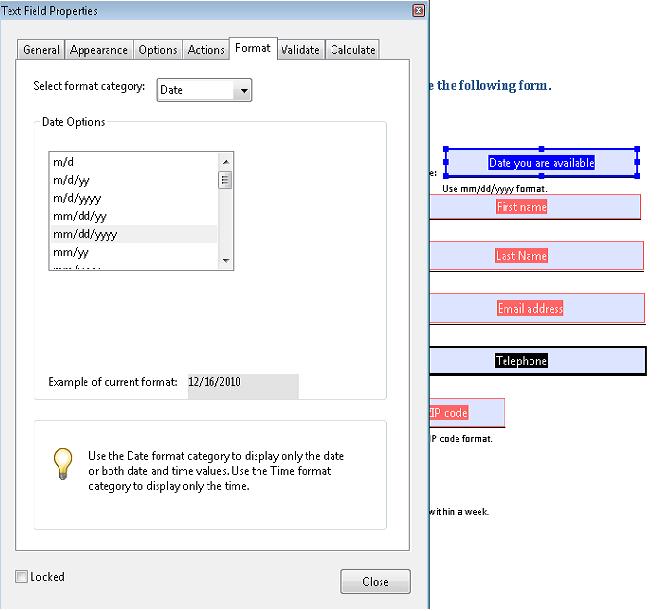Image resolution: width=661 pixels, height=611 pixels.
Task: Open the Actions tab
Action: coord(206,50)
